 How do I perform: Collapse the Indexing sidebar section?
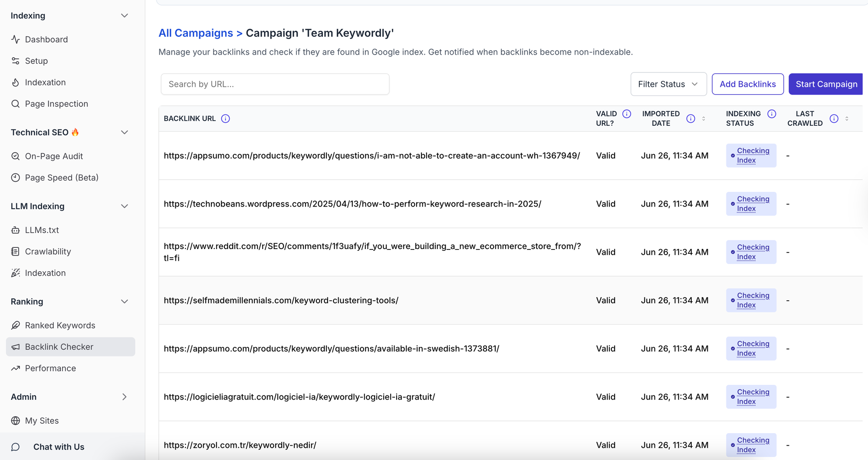(125, 16)
